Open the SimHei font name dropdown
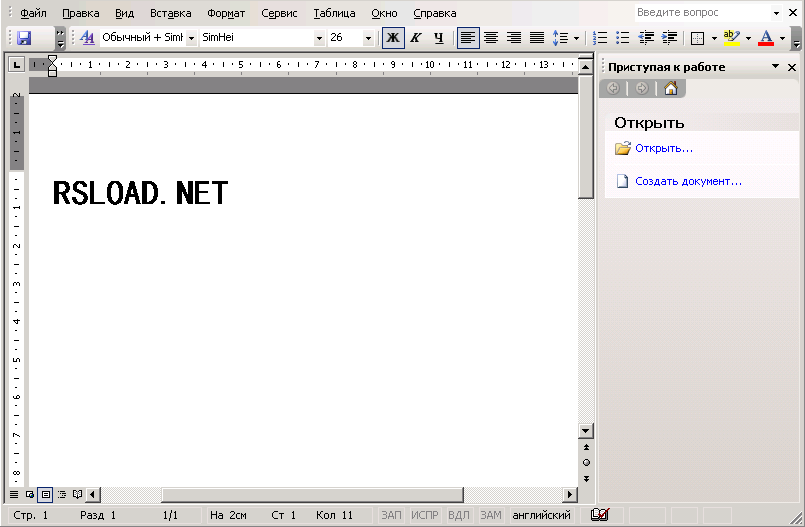The height and width of the screenshot is (527, 805). pos(319,38)
